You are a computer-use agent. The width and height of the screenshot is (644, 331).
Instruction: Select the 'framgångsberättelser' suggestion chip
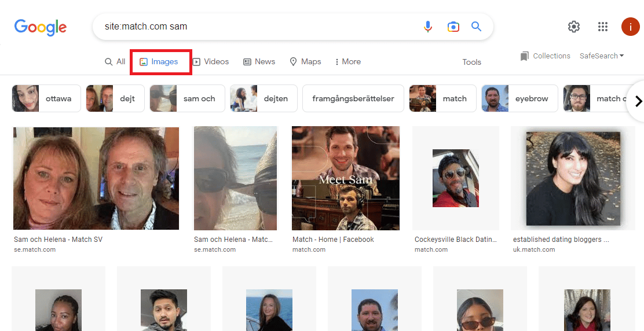[x=353, y=98]
